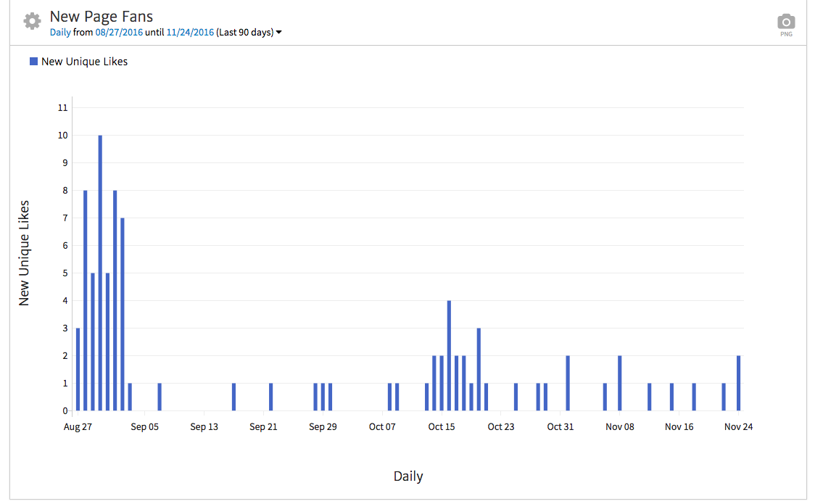Click the Sep 13 x-axis label
The image size is (823, 504).
click(204, 426)
